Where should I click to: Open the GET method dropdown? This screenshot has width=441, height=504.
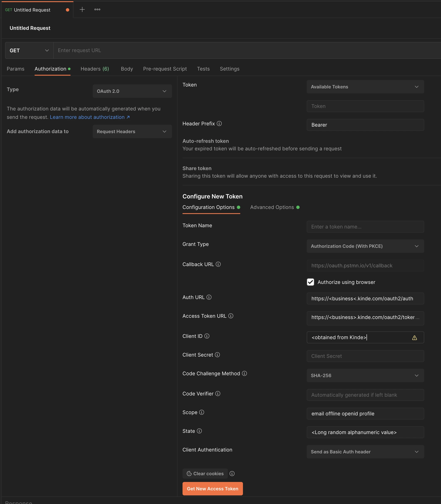click(29, 50)
